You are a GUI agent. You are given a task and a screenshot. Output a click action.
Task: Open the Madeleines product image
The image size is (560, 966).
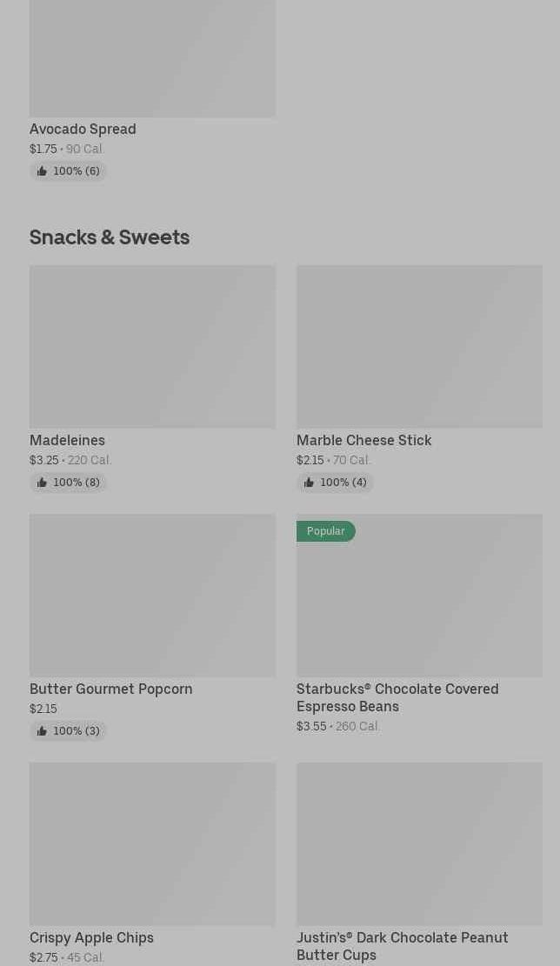click(152, 346)
